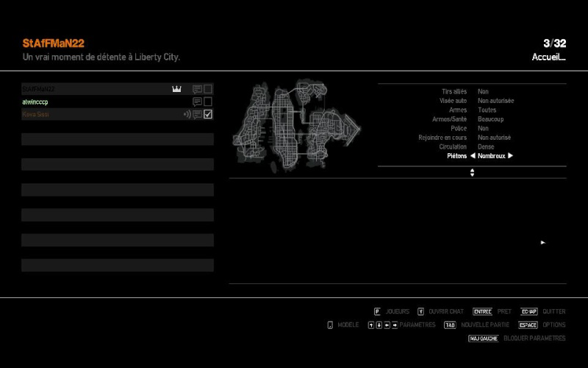This screenshot has width=588, height=368.
Task: Click the MAJ GAUCHE key icon
Action: 484,339
